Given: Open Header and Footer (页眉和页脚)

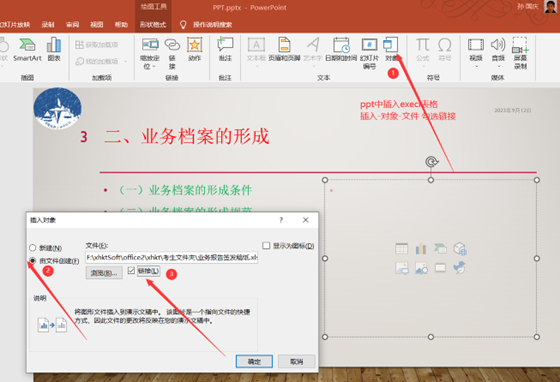Looking at the screenshot, I should click(284, 49).
